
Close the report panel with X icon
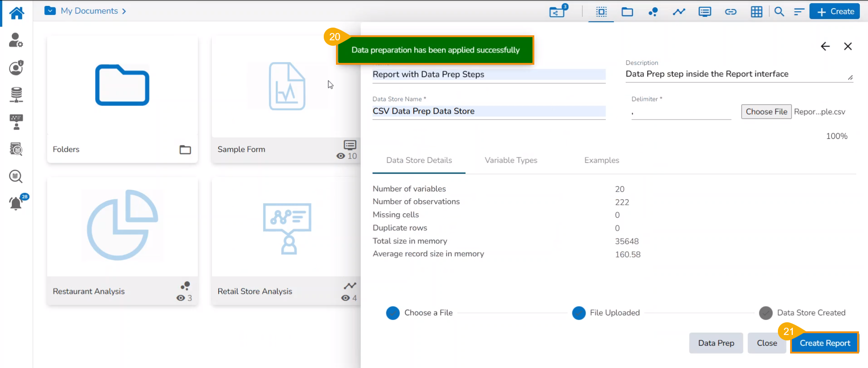848,46
